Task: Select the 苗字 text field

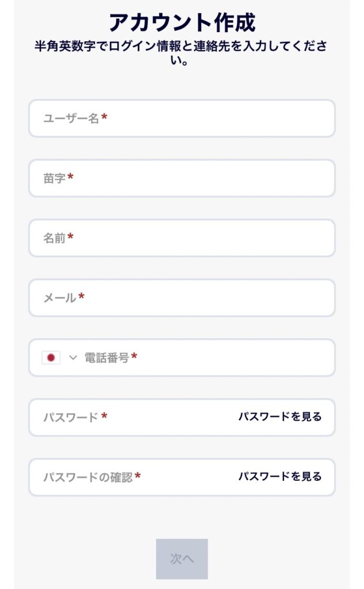Action: tap(144, 178)
